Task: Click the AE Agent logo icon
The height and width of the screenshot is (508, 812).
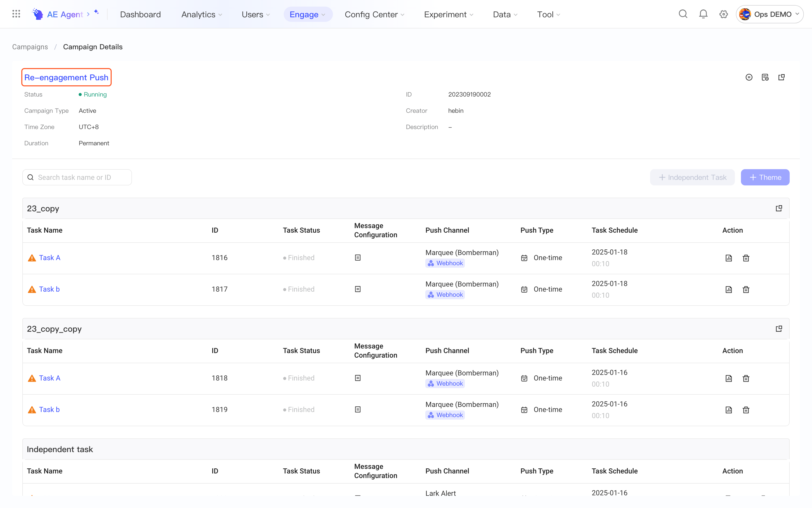Action: [38, 14]
